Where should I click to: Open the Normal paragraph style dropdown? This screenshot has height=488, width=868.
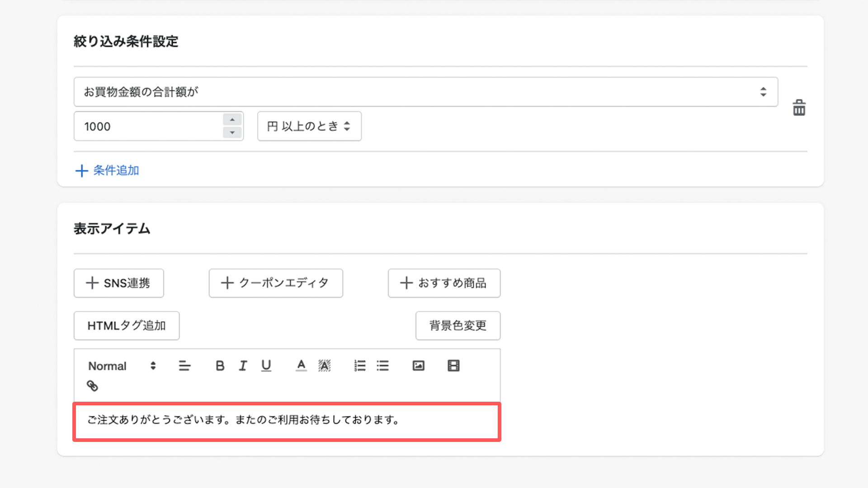pos(122,366)
